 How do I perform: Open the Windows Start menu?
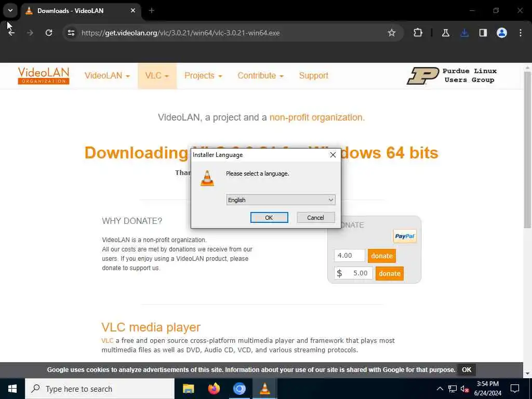pyautogui.click(x=12, y=389)
